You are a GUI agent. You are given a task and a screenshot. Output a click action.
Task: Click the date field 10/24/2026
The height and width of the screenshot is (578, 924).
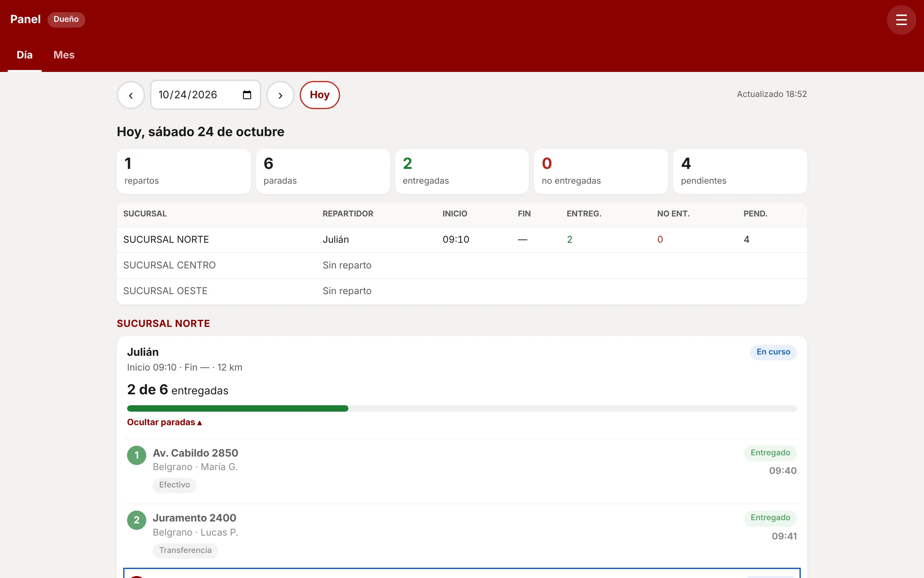(205, 95)
